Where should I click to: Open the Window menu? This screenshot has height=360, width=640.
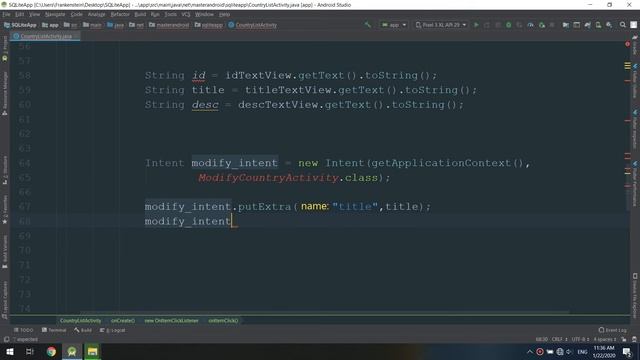204,14
